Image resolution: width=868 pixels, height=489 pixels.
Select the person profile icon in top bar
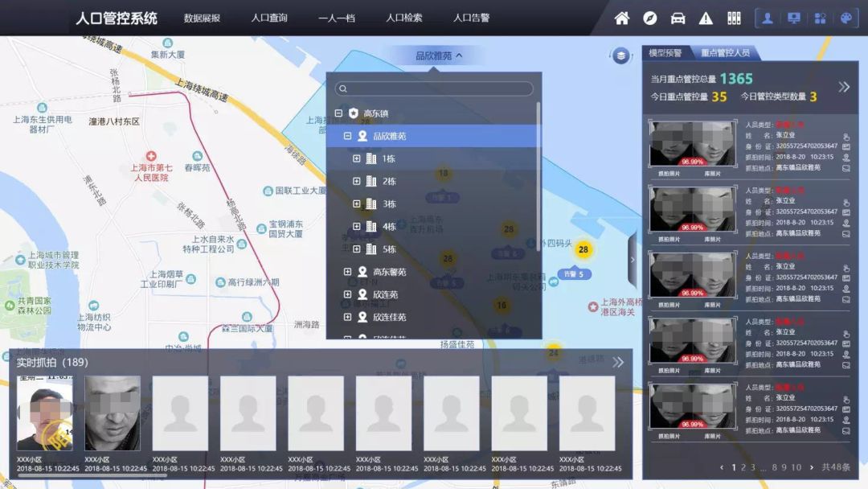click(768, 18)
